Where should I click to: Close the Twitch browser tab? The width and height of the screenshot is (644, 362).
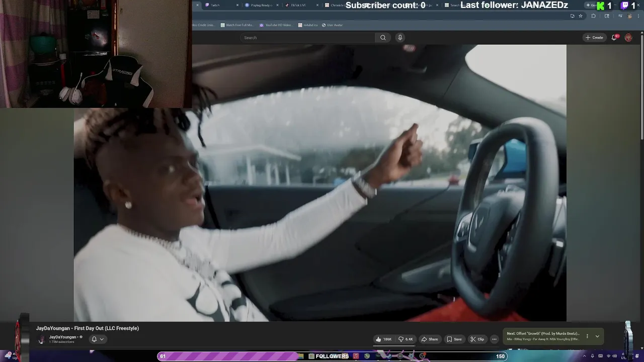click(x=237, y=6)
